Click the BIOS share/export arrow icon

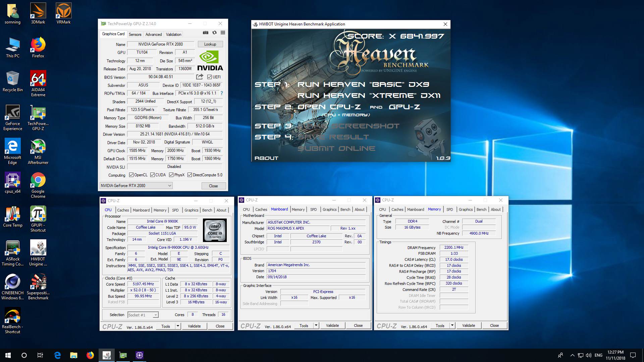[x=200, y=77]
